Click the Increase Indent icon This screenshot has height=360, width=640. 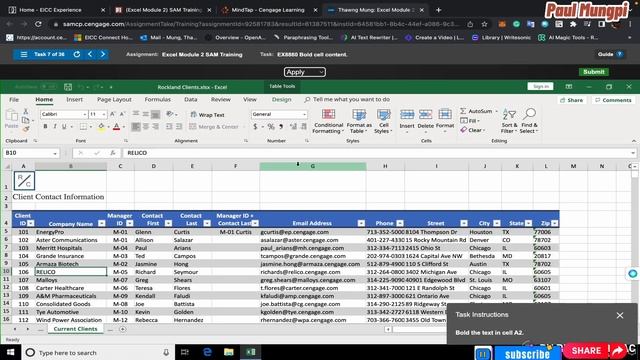tap(179, 127)
